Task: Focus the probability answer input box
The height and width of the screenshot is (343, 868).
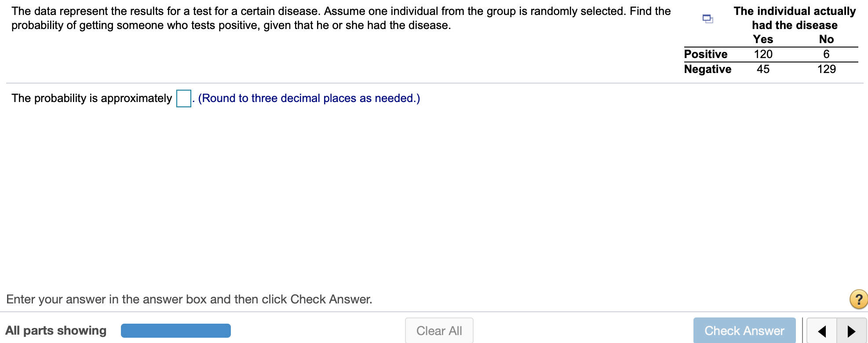Action: (183, 99)
